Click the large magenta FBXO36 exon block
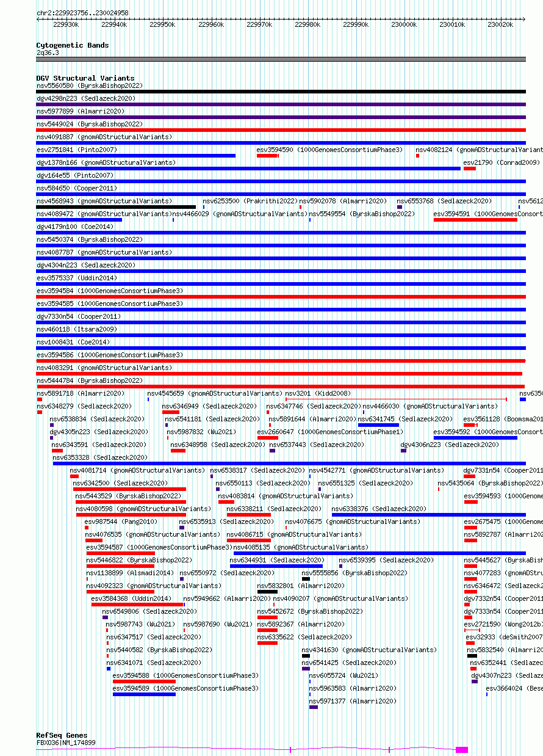543x756 pixels. click(462, 749)
